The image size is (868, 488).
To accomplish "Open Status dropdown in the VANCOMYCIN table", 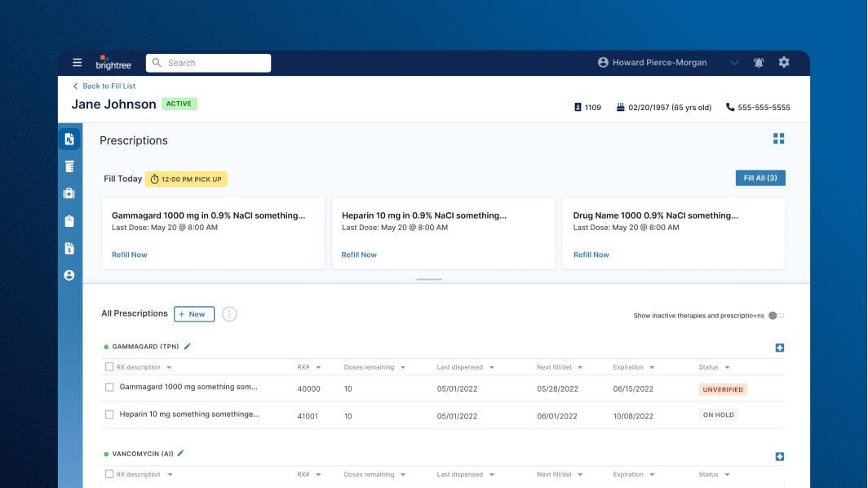I will 728,475.
